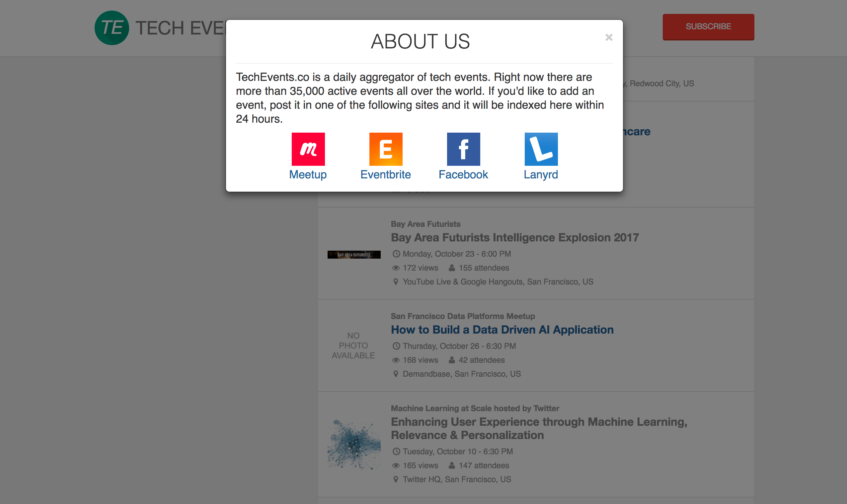The width and height of the screenshot is (847, 504).
Task: Close the About Us dialog
Action: pos(609,37)
